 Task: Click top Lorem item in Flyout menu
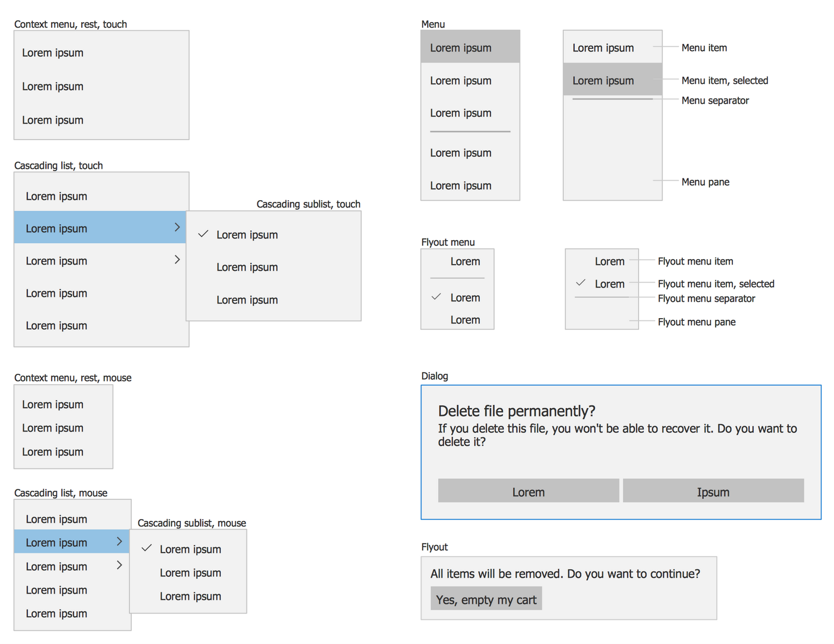tap(465, 261)
